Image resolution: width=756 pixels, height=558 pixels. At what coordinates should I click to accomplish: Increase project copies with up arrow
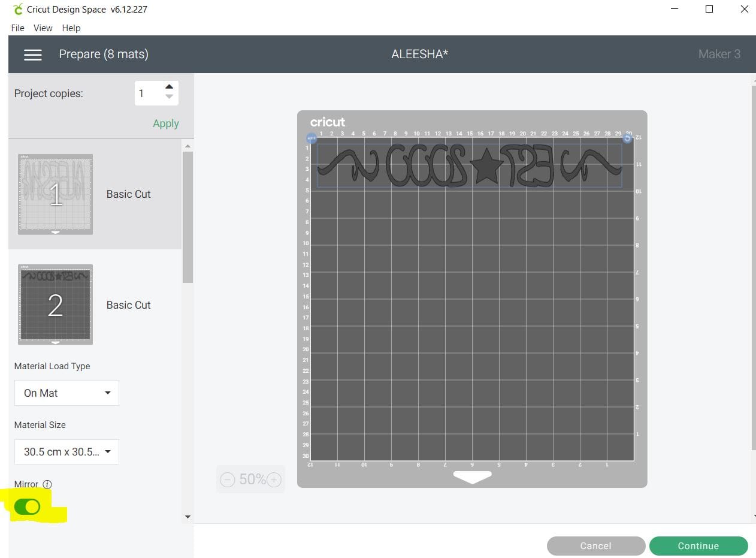[169, 87]
